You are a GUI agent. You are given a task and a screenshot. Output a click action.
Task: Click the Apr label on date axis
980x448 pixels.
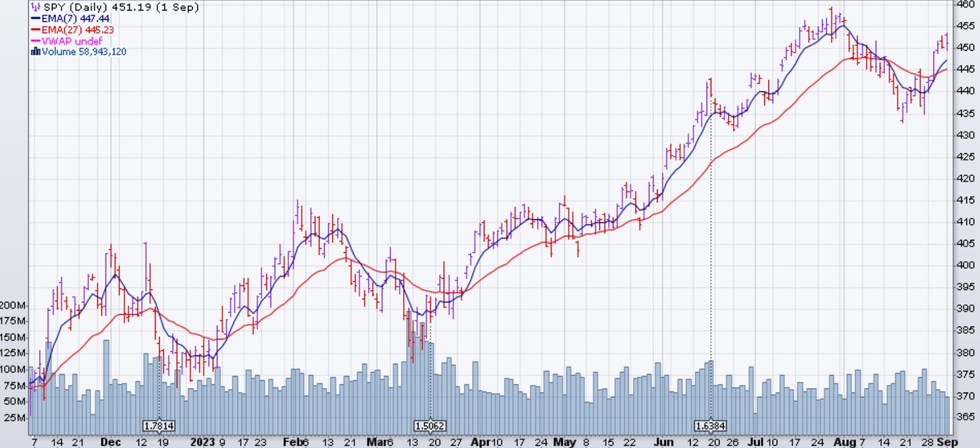pos(480,442)
